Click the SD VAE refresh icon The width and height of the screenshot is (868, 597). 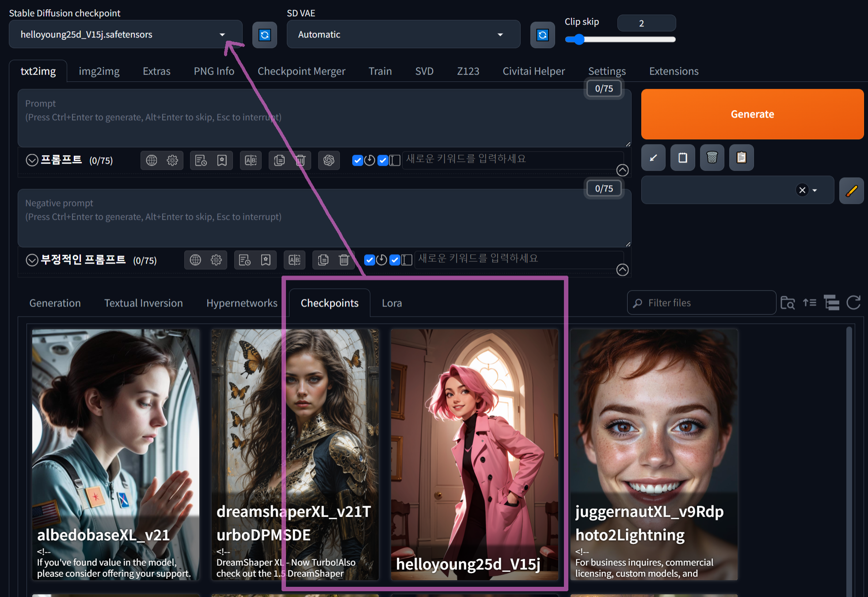[542, 35]
